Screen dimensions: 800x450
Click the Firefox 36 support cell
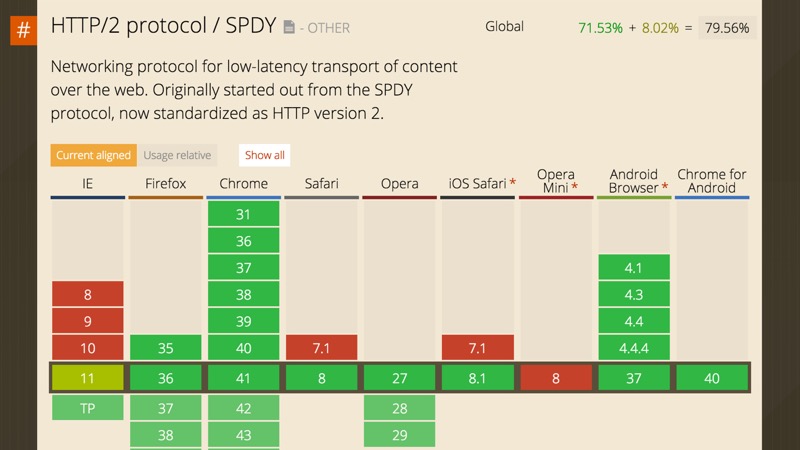(166, 378)
